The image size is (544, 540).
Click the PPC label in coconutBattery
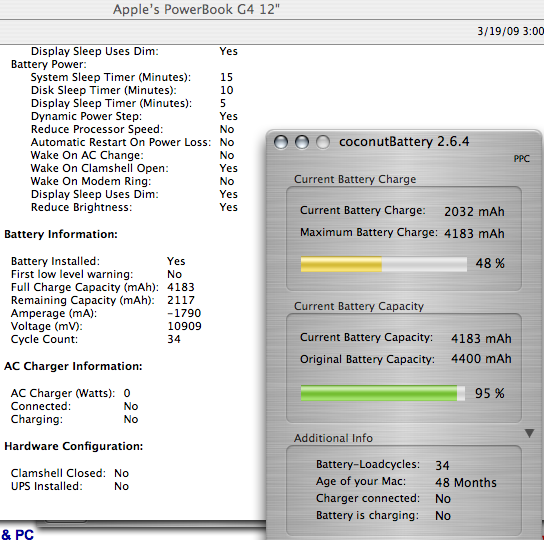coord(521,159)
